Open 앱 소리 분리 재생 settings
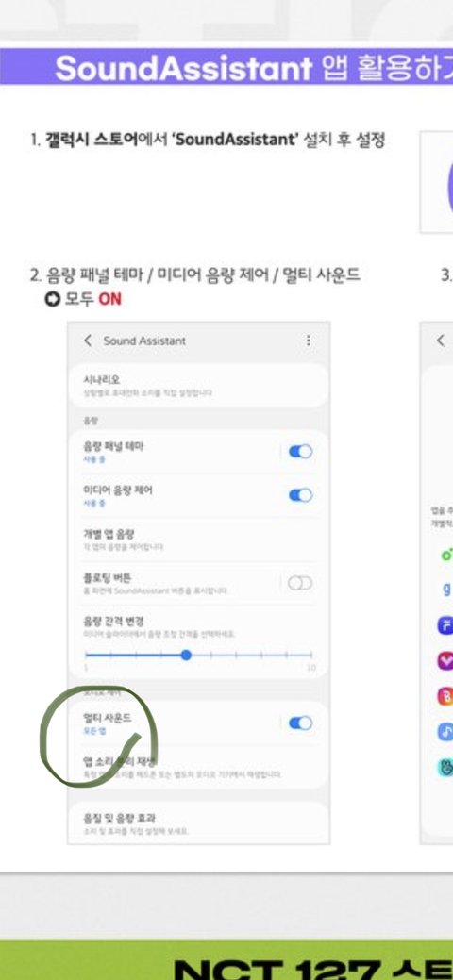 [x=198, y=766]
